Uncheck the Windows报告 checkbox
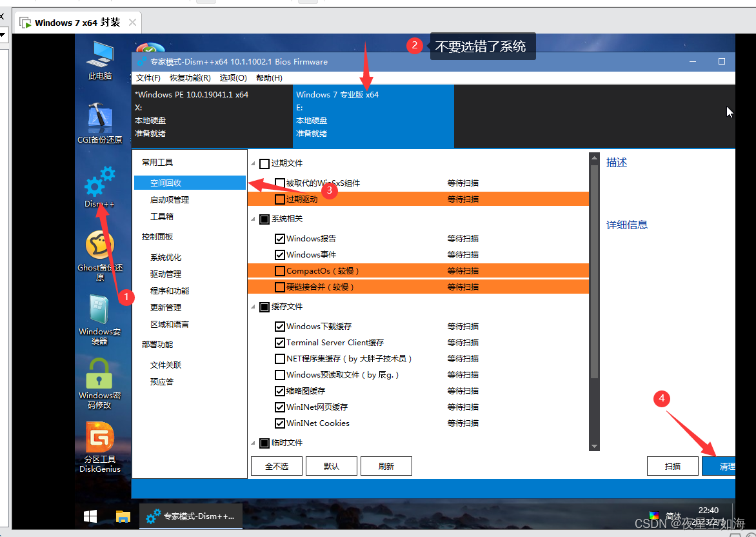The height and width of the screenshot is (537, 756). click(x=280, y=239)
